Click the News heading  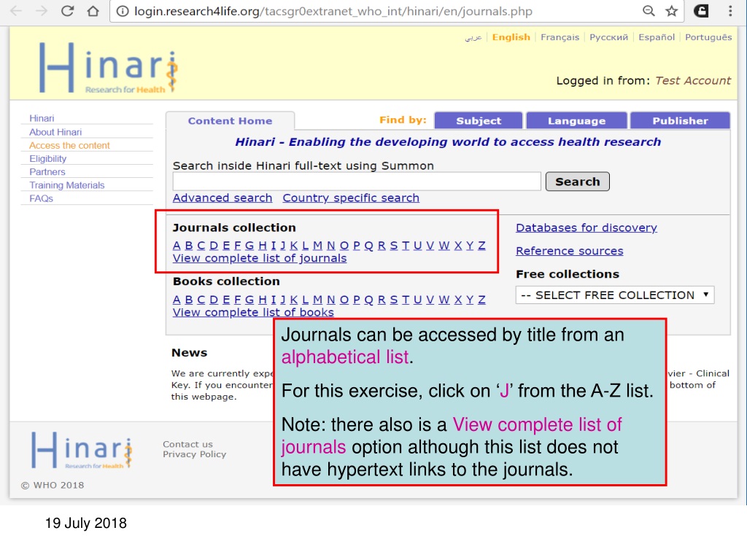point(189,353)
